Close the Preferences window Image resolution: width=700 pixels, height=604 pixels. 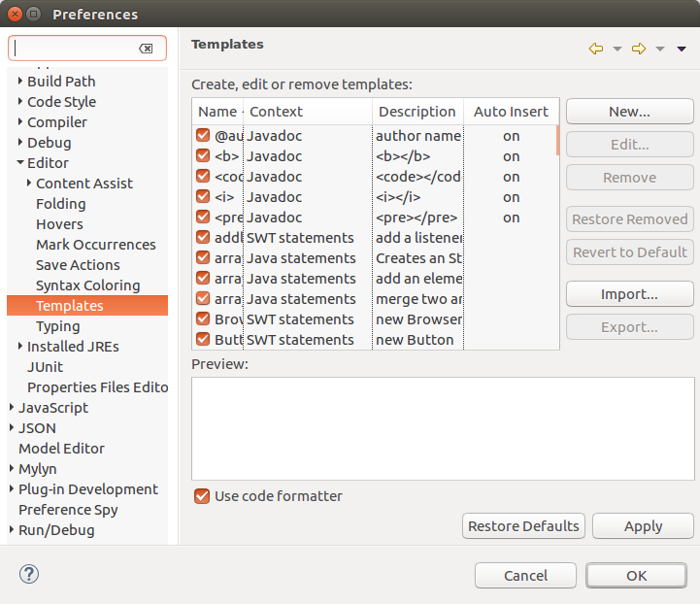15,15
